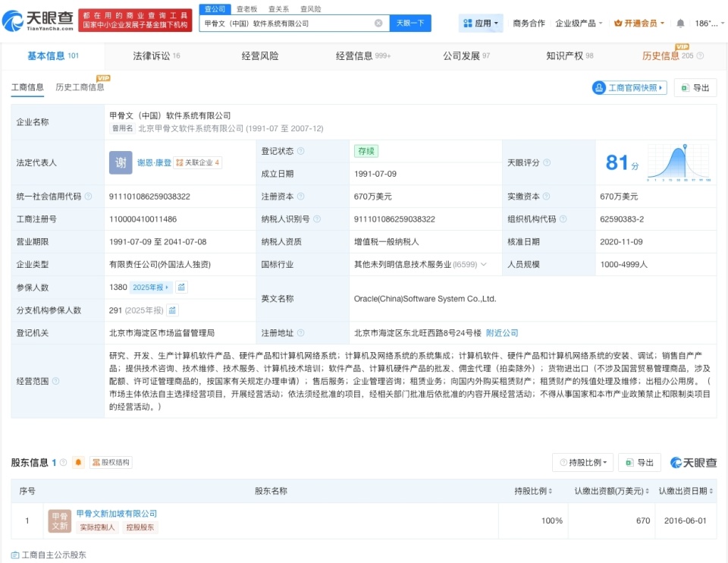Screen dimensions: 728x563
Task: Click help icon beside 股东信息 count
Action: [x=64, y=462]
